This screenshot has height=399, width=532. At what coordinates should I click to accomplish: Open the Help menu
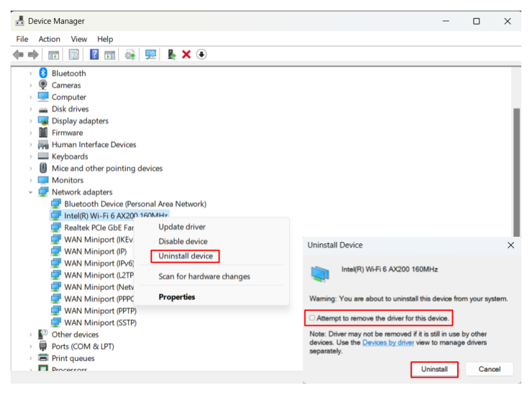point(105,39)
